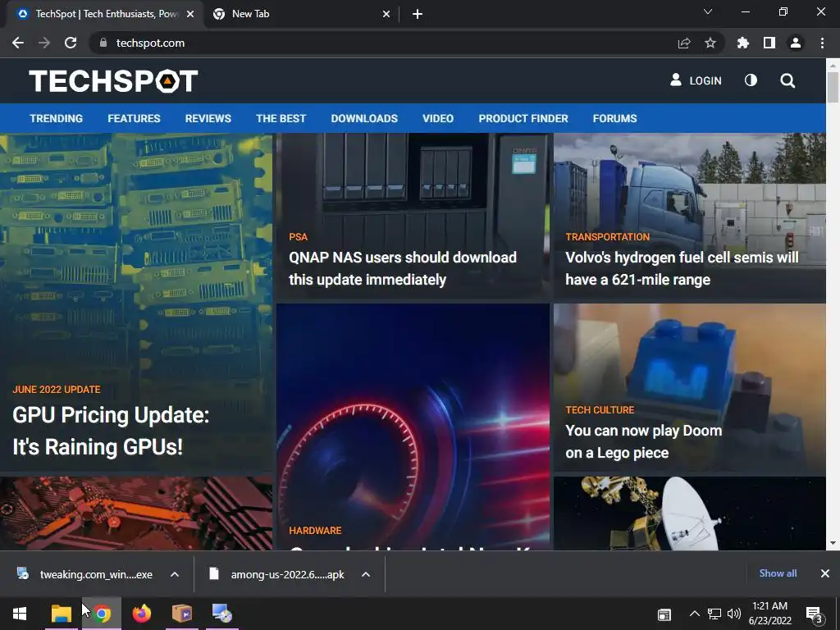The width and height of the screenshot is (840, 630).
Task: Open the FEATURES section
Action: (x=134, y=118)
